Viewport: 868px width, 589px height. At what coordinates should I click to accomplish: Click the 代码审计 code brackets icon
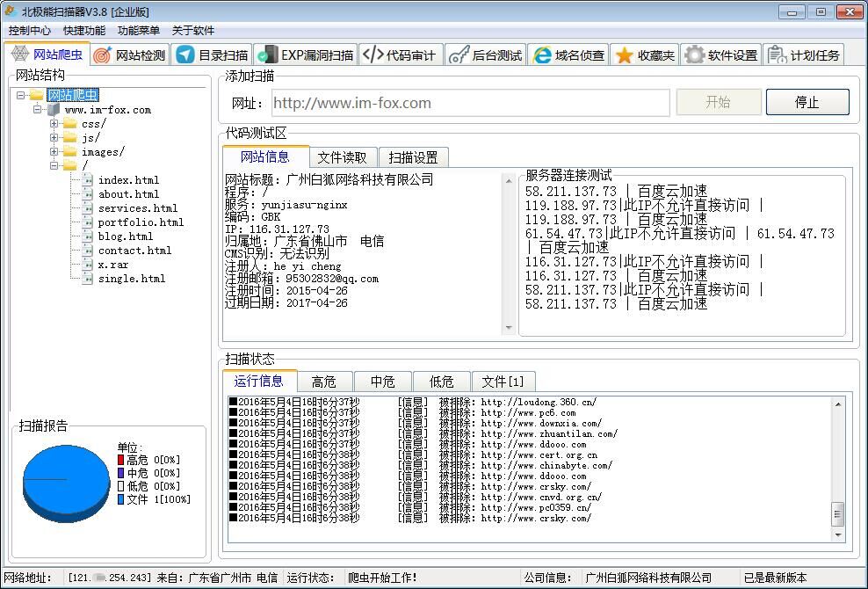(373, 55)
